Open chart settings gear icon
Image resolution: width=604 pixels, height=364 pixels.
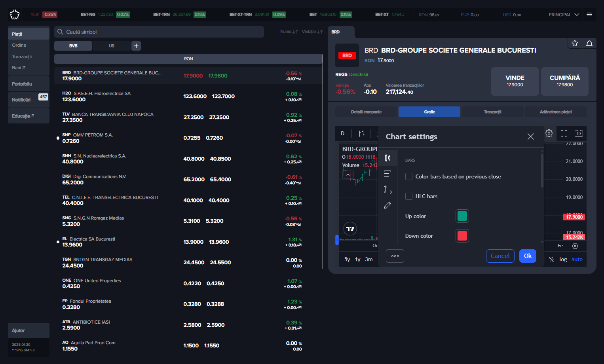pos(549,133)
